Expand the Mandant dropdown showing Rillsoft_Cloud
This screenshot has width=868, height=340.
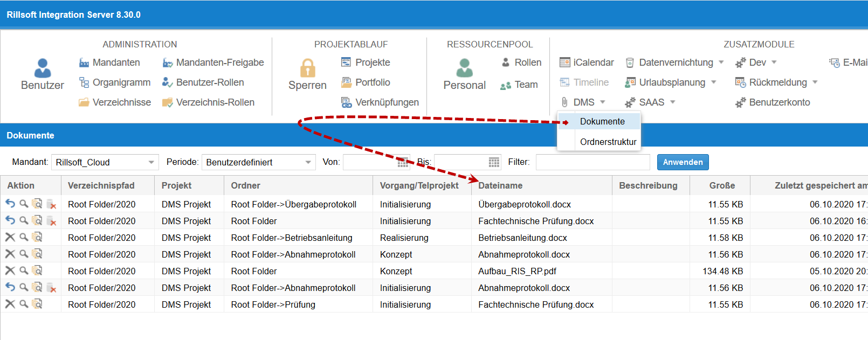coord(151,162)
